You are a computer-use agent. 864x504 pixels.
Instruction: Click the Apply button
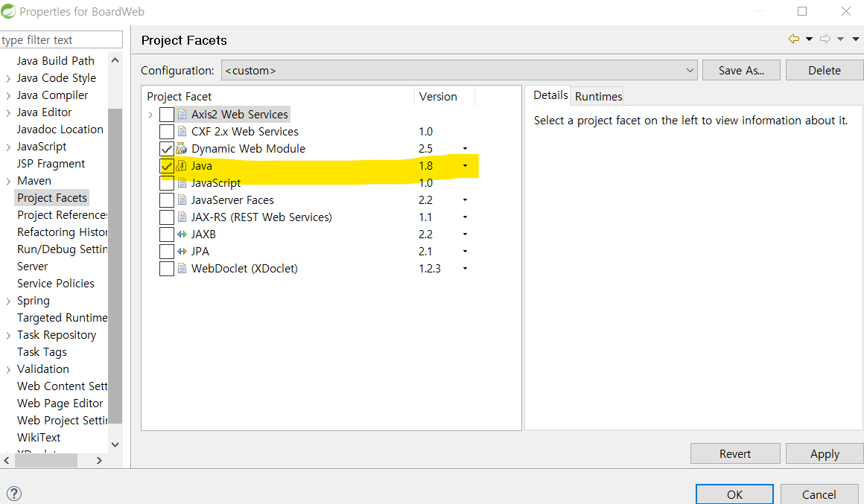pos(825,454)
